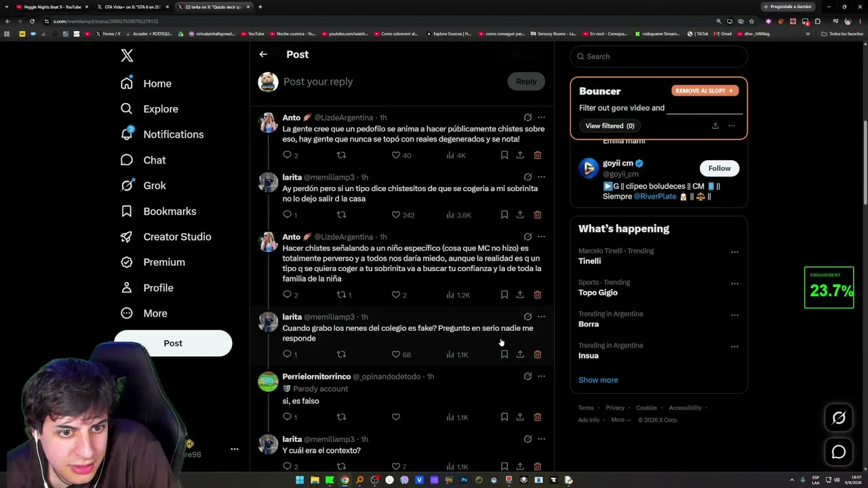The height and width of the screenshot is (488, 868).
Task: Expand the More menu in sidebar
Action: [x=144, y=313]
